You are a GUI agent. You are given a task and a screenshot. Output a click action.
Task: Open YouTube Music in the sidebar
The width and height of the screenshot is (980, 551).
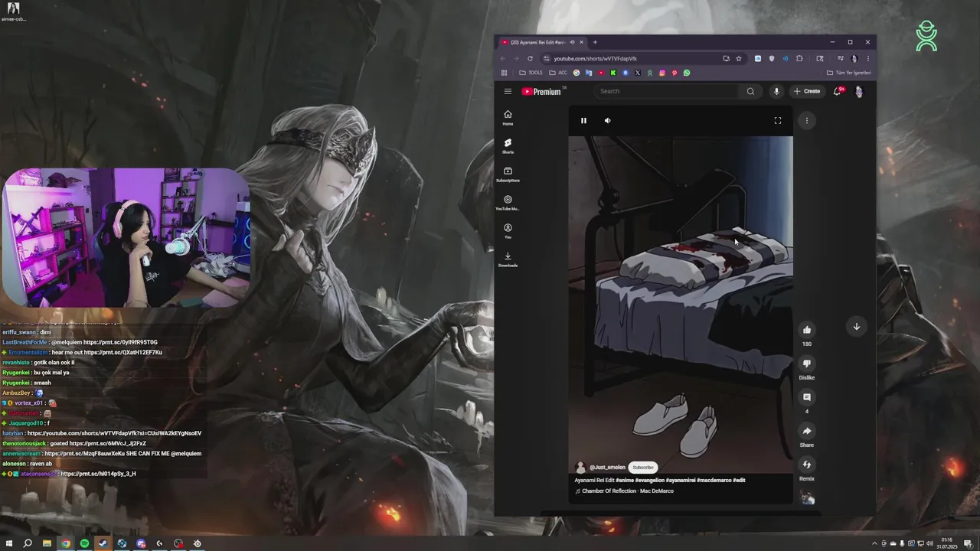[508, 203]
